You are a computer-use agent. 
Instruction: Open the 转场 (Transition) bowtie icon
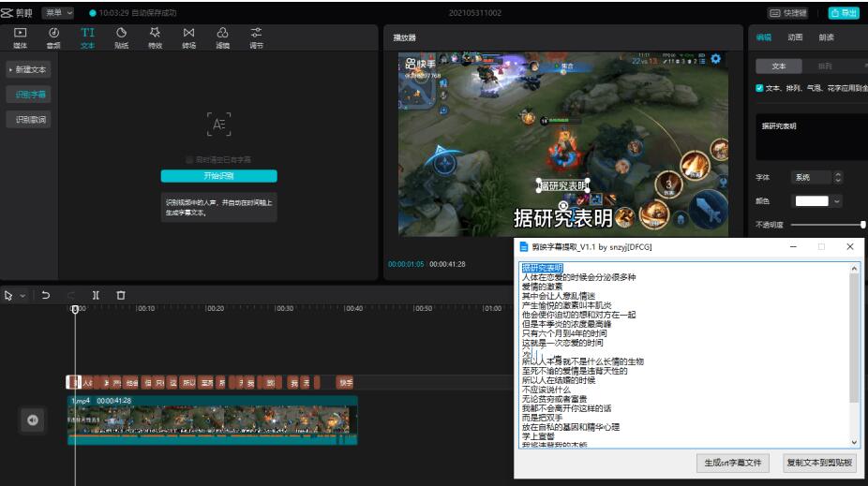coord(188,33)
